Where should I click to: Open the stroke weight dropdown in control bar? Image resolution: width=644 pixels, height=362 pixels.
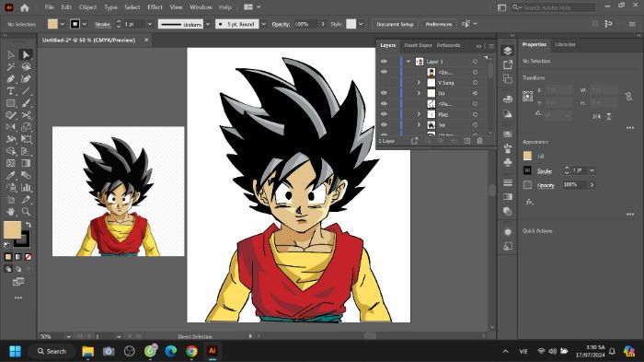click(150, 24)
